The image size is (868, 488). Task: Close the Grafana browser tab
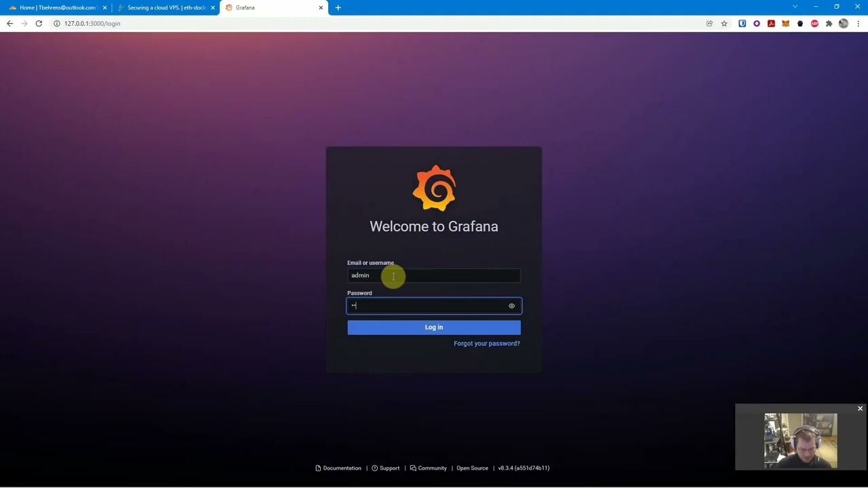pos(321,7)
